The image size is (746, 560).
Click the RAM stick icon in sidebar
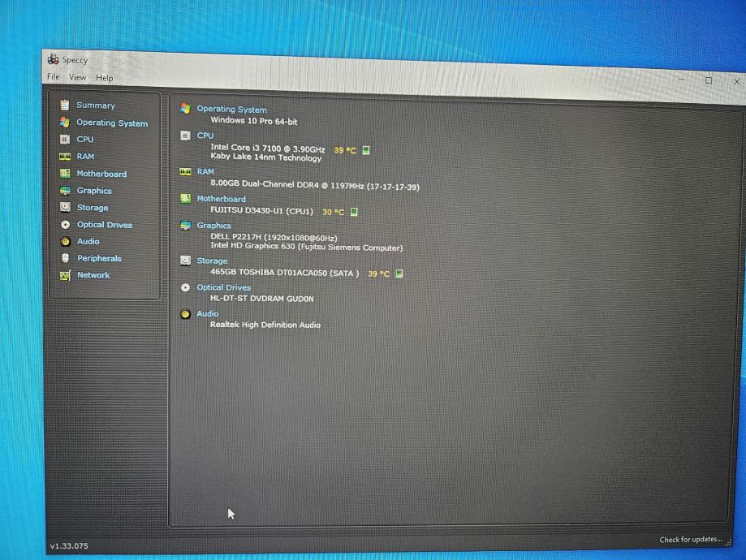pyautogui.click(x=65, y=156)
